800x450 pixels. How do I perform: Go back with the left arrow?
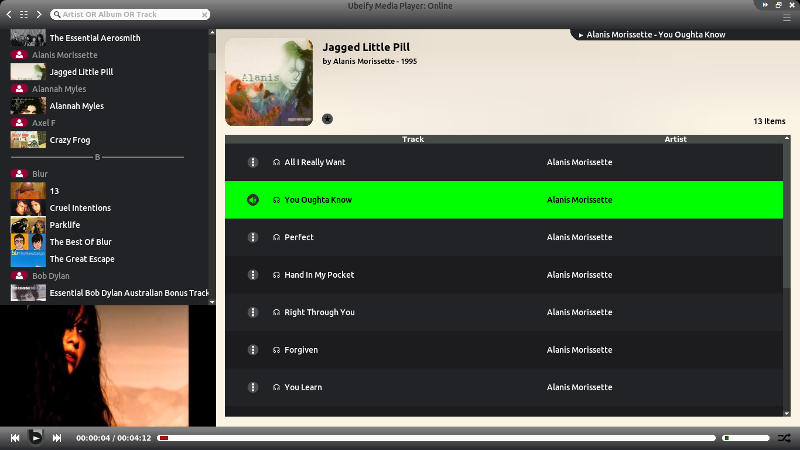9,14
